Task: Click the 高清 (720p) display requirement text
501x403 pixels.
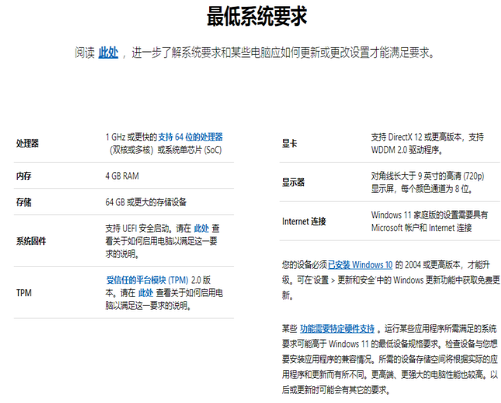Action: tap(428, 182)
